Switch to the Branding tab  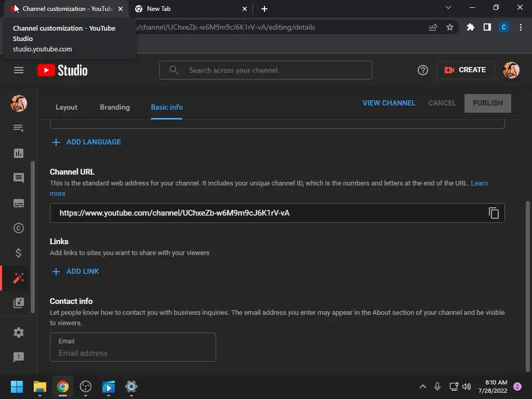(x=115, y=107)
